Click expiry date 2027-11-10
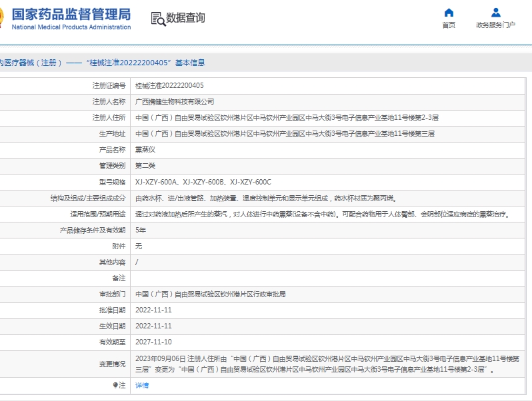This screenshot has width=532, height=401. pos(153,342)
